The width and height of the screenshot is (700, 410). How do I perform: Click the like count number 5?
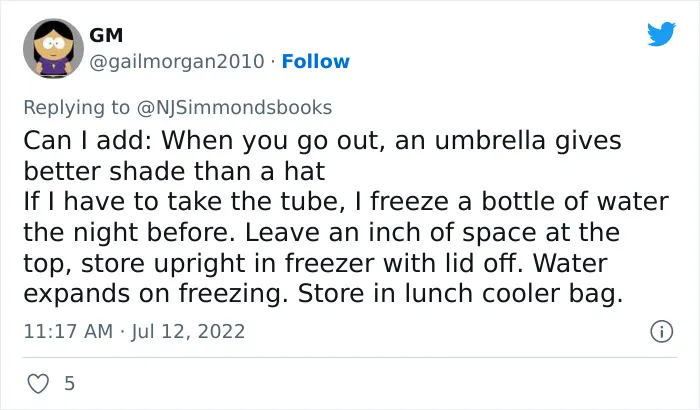click(x=69, y=384)
